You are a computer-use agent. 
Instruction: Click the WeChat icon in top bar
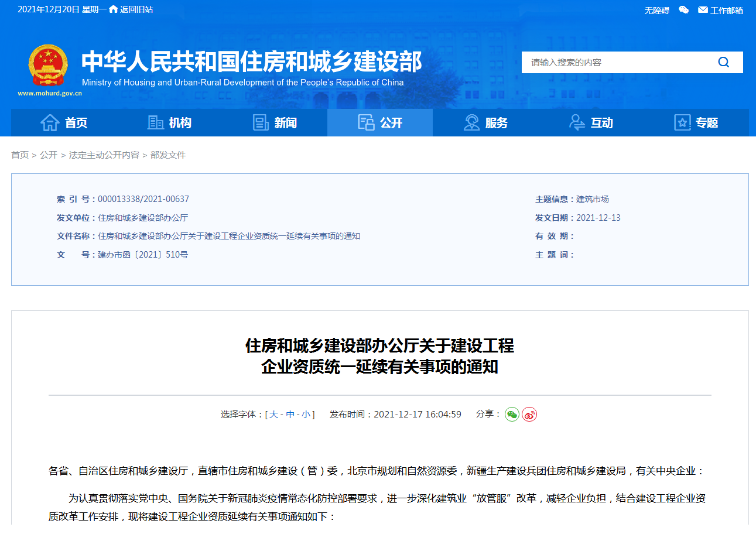tap(683, 10)
